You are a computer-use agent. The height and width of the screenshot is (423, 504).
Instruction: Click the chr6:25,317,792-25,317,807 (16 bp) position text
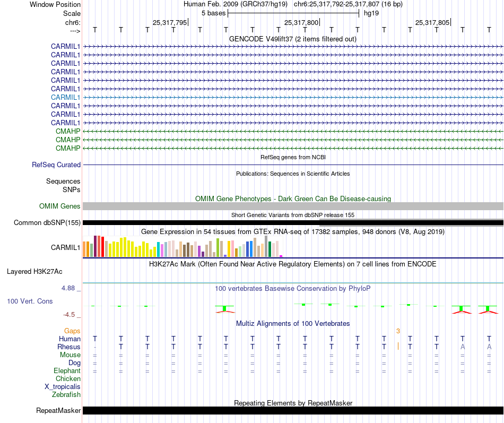[348, 4]
